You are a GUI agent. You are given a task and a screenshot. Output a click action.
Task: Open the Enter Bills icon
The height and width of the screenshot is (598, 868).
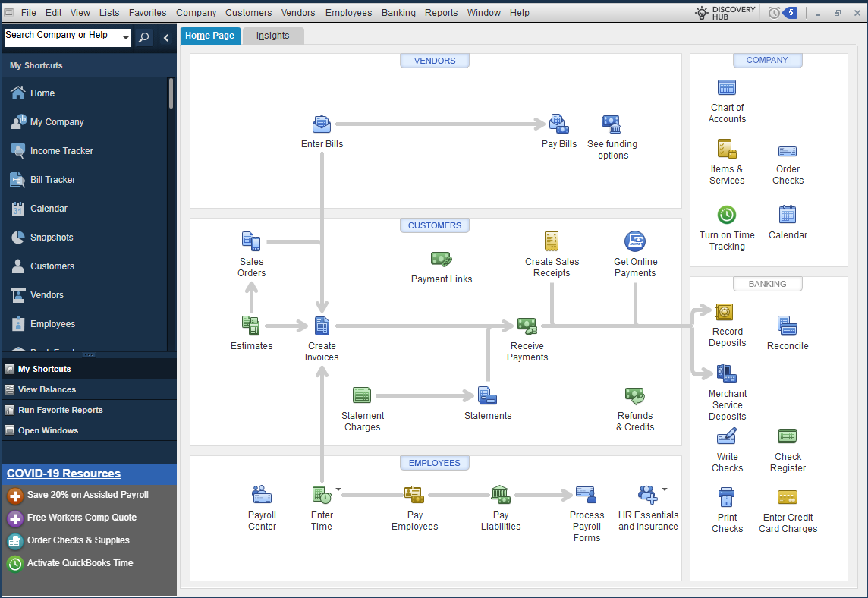click(322, 124)
